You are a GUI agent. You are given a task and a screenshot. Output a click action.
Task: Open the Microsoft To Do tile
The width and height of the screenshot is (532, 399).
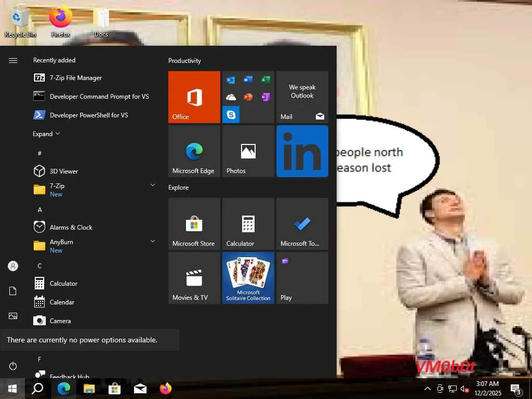coord(302,224)
